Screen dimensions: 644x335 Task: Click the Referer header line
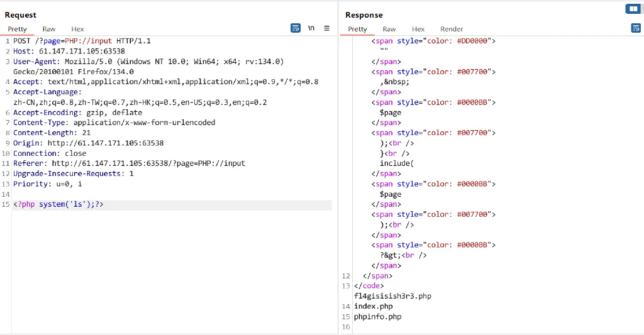pos(129,163)
